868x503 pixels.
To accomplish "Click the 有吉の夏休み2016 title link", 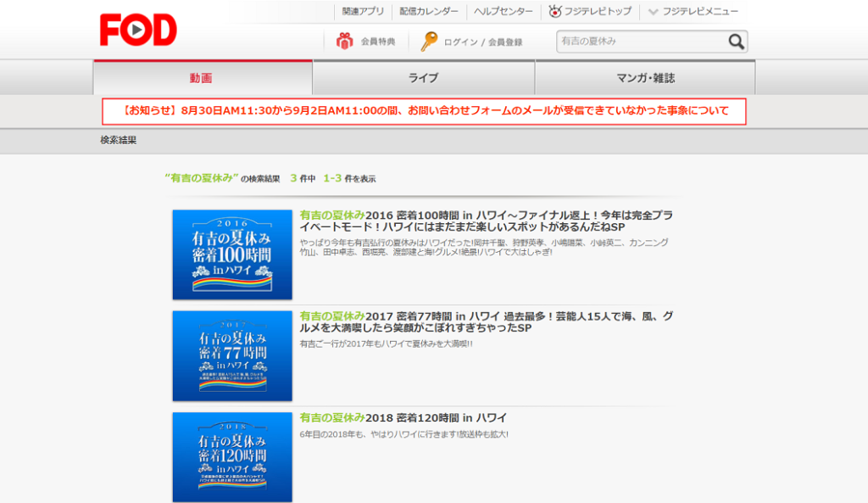I will click(487, 221).
